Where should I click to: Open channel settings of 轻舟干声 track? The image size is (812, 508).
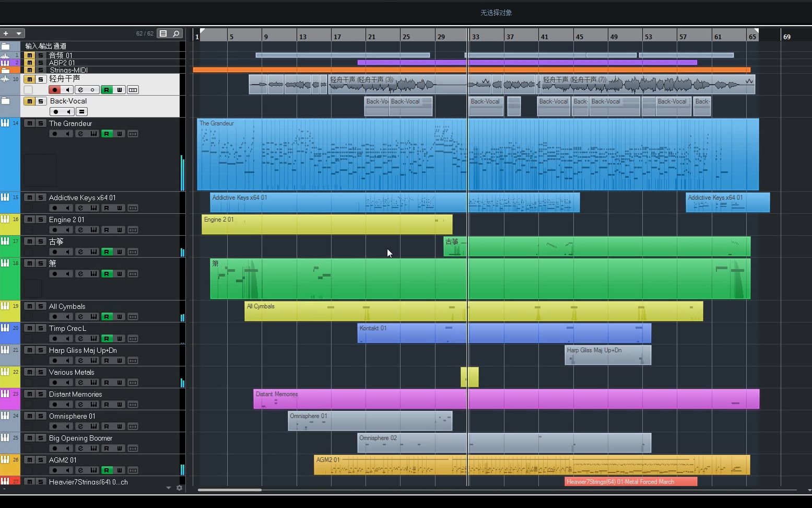pos(80,90)
